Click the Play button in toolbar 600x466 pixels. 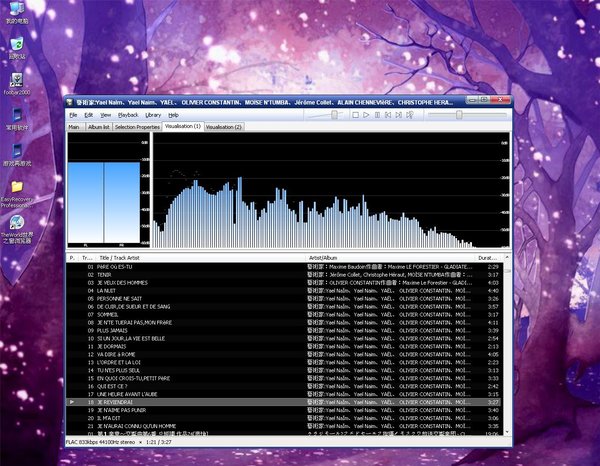point(365,115)
